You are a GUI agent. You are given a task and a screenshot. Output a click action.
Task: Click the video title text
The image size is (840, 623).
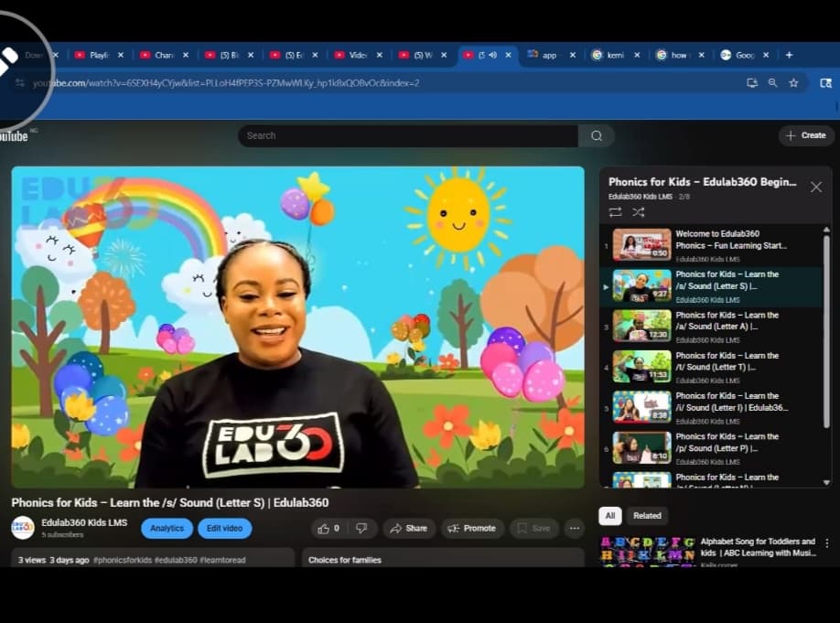tap(170, 503)
